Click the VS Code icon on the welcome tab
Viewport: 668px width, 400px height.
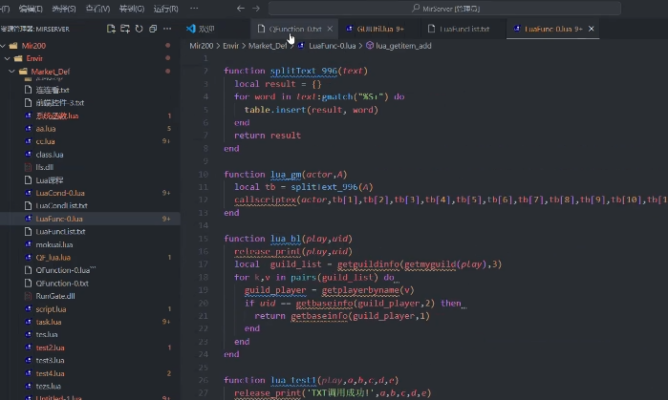(191, 29)
